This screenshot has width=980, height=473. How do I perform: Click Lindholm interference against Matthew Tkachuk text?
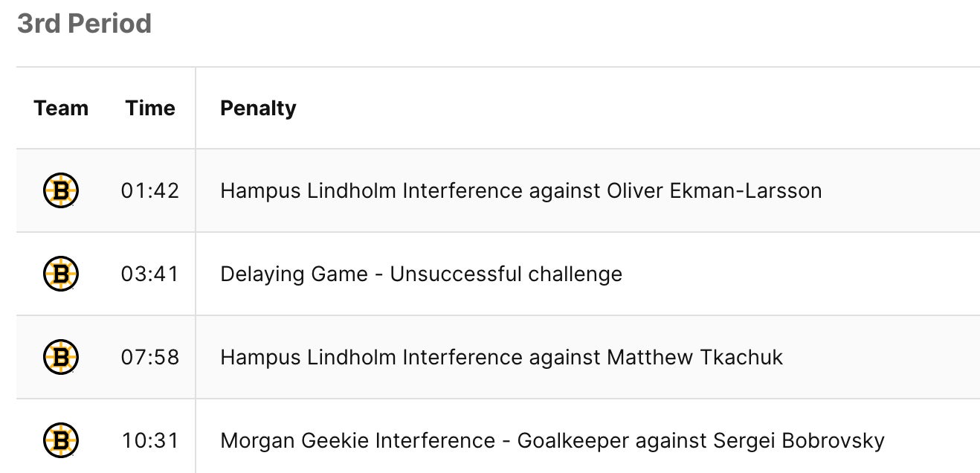click(501, 357)
